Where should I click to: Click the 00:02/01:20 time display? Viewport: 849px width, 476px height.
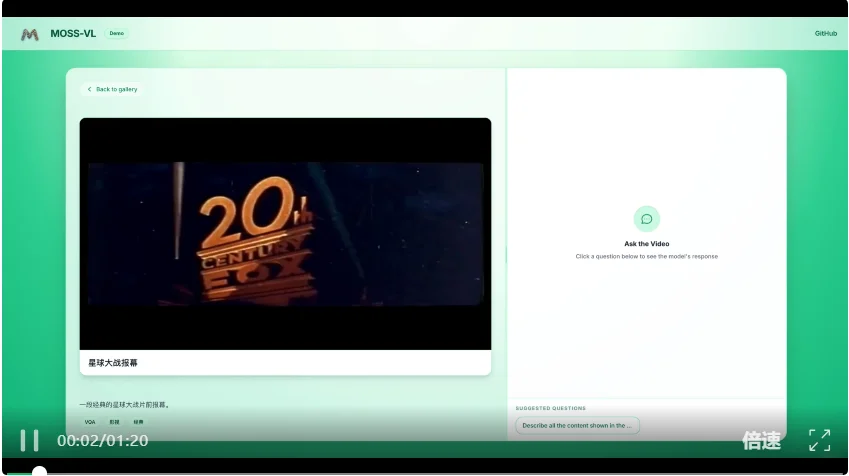point(102,440)
